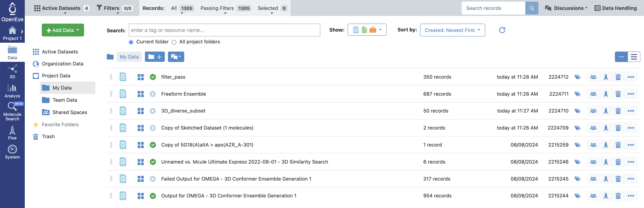The height and width of the screenshot is (208, 644).
Task: Launch floe on Freeform Ensemble
Action: click(606, 94)
